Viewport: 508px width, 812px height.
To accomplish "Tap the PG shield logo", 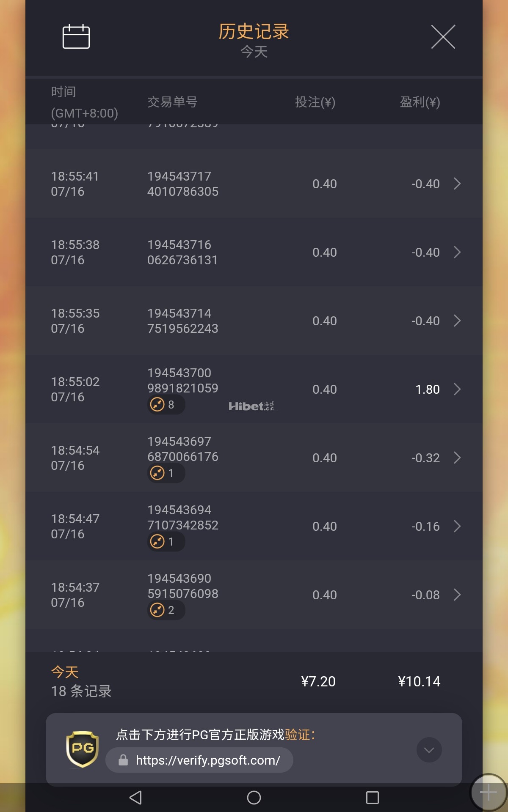I will [83, 749].
